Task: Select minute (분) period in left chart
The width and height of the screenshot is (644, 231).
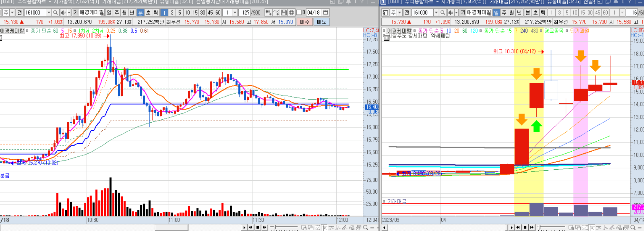Action: pos(140,13)
